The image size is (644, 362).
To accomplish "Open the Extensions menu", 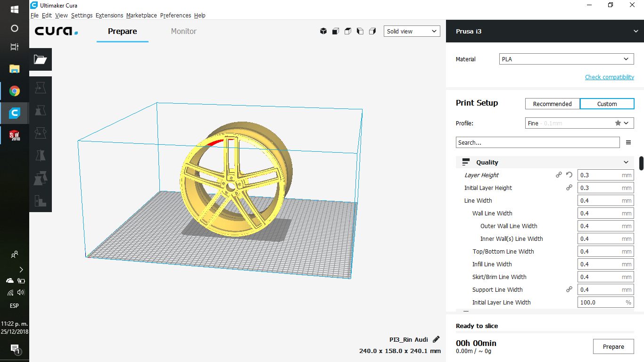I will click(109, 15).
